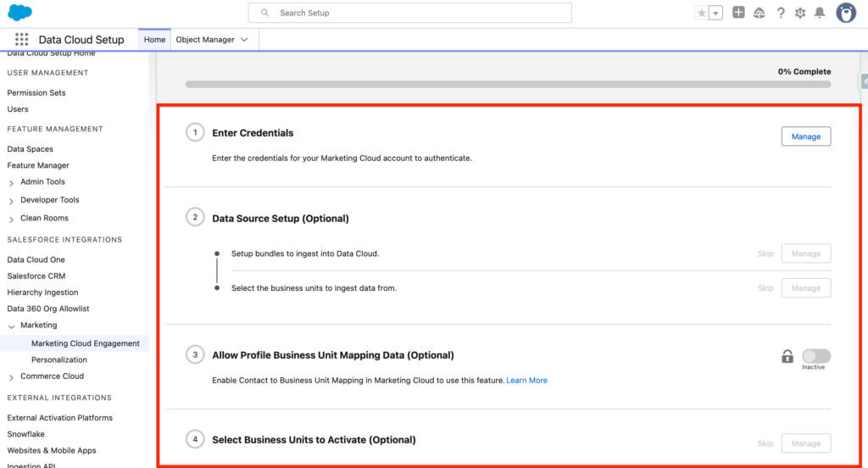868x468 pixels.
Task: Open the Notifications bell
Action: coord(820,13)
